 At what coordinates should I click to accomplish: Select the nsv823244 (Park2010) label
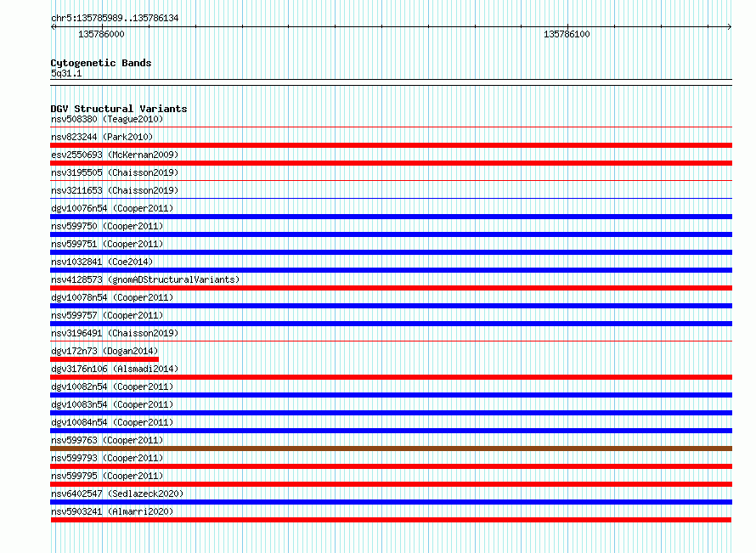click(x=102, y=137)
